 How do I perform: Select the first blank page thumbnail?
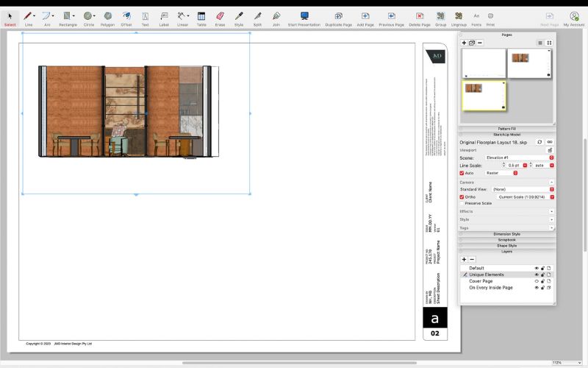(x=484, y=63)
